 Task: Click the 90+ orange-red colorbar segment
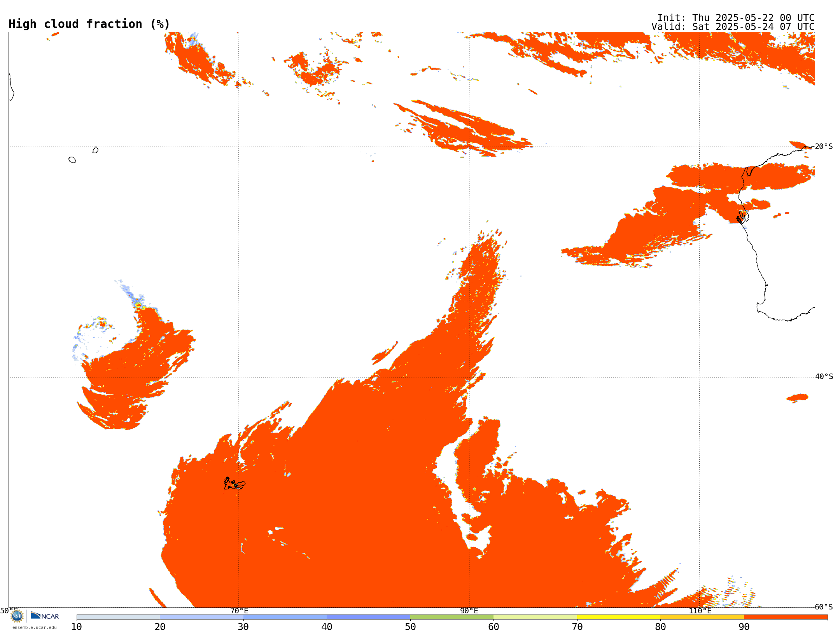(x=786, y=617)
